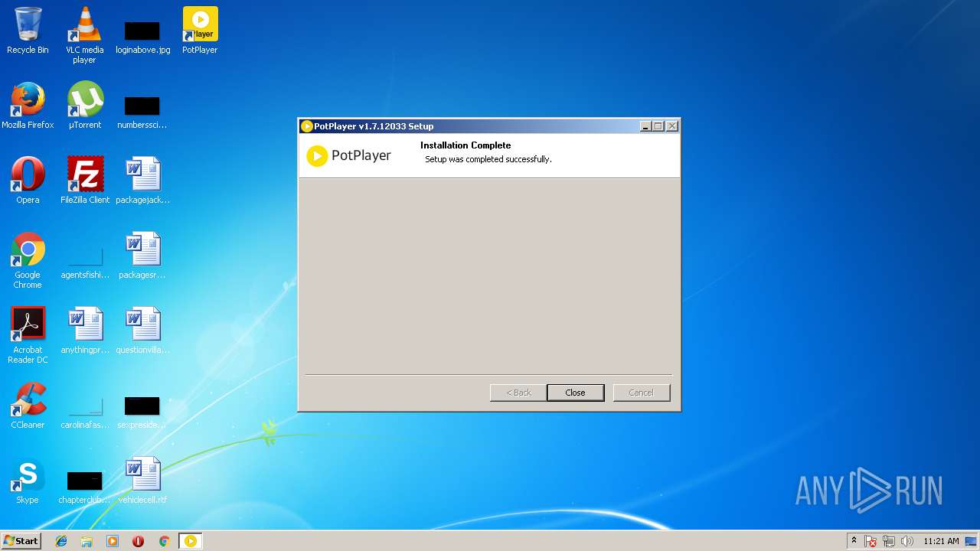980x551 pixels.
Task: Switch to PotPlayer setup taskbar button
Action: point(191,541)
